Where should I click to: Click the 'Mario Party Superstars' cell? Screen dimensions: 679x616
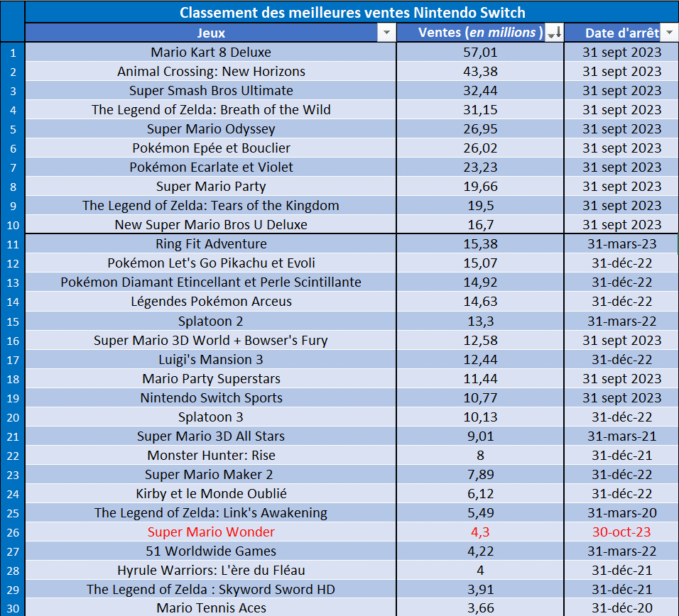point(211,378)
